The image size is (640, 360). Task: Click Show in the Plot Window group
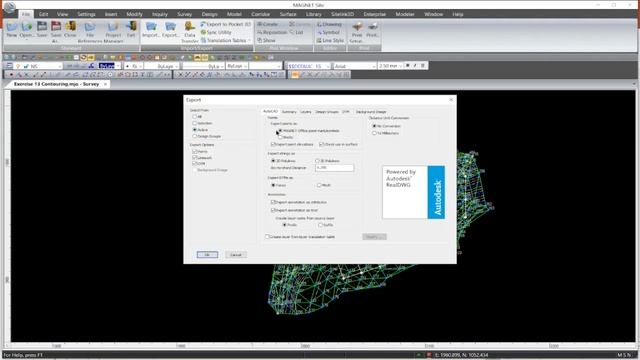pyautogui.click(x=266, y=40)
